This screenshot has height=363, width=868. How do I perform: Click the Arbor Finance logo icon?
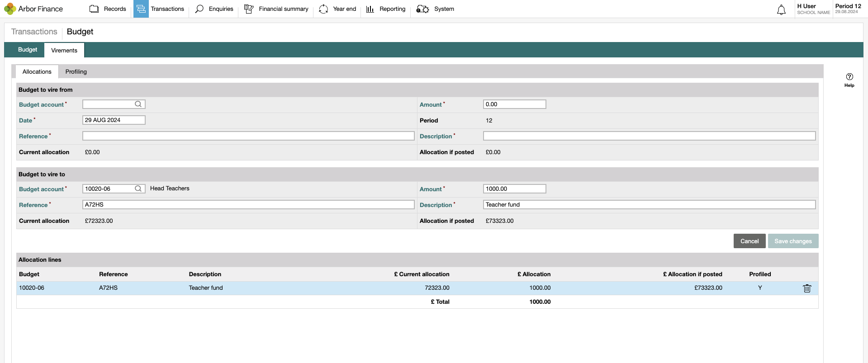tap(9, 9)
